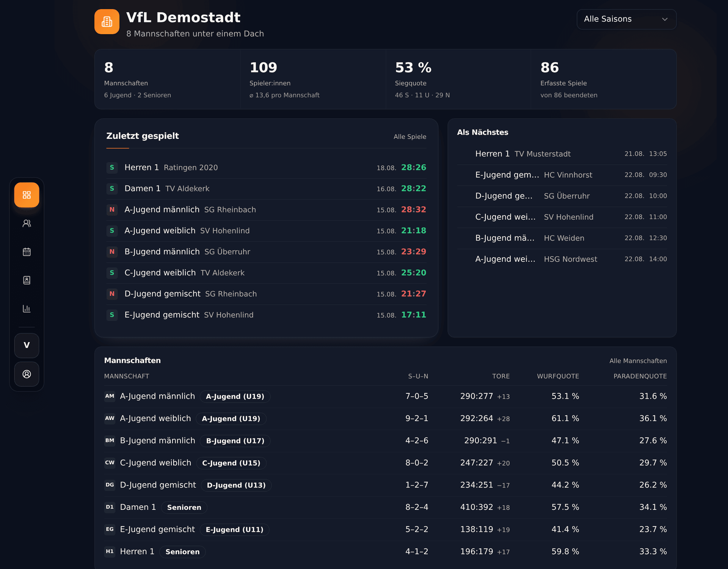Open upcoming match against TV Musterstadt
The height and width of the screenshot is (569, 728).
pos(562,154)
